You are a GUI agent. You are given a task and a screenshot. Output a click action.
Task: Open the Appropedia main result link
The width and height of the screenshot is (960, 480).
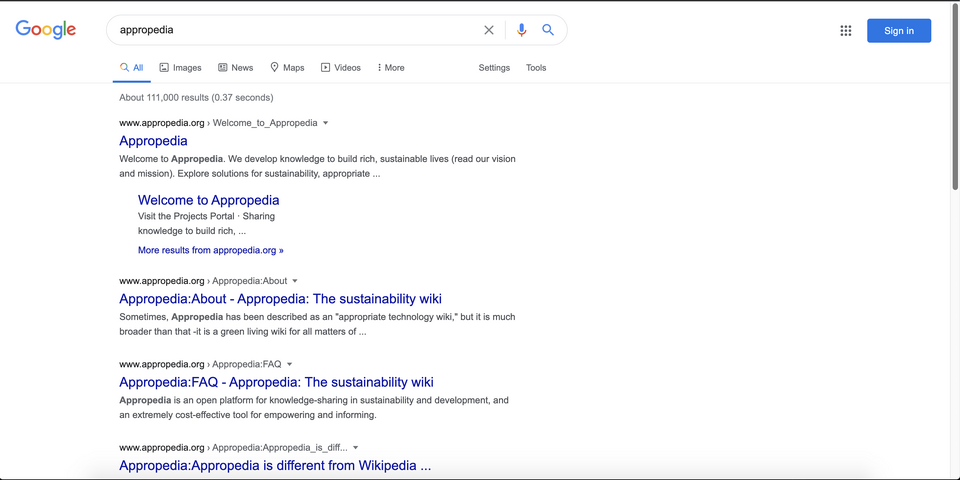click(x=153, y=141)
